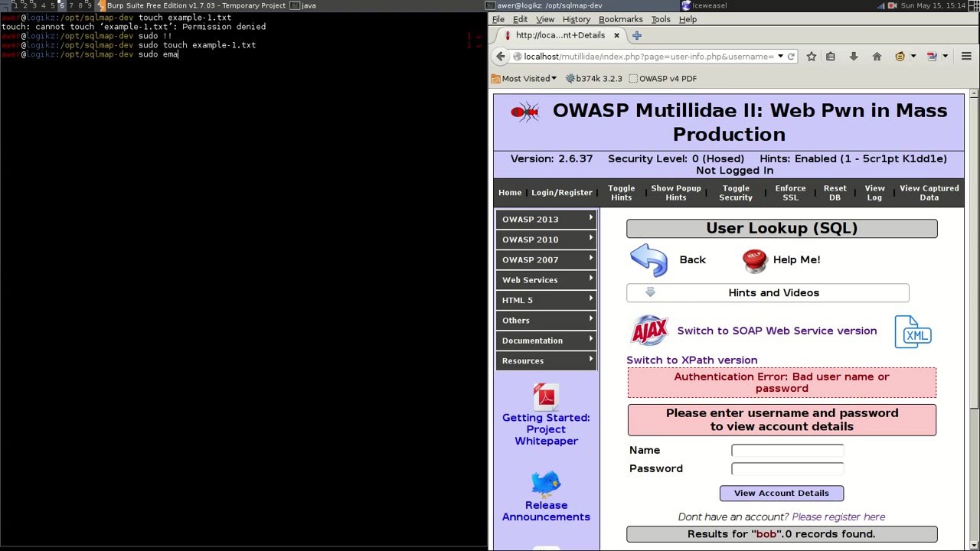Open the Please register here link

838,517
